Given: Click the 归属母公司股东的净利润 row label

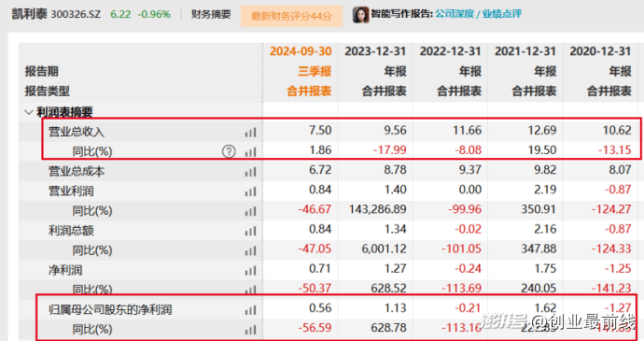Looking at the screenshot, I should point(110,310).
